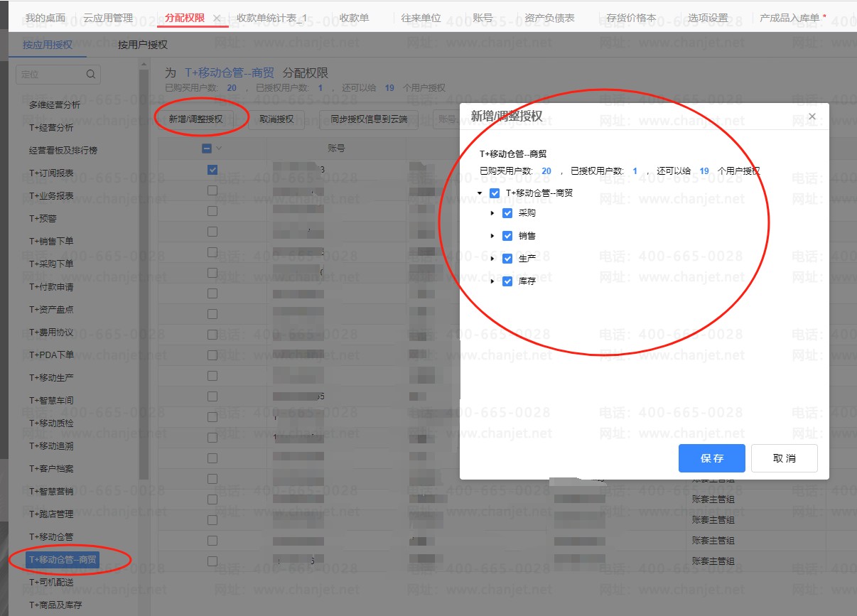The image size is (857, 616).
Task: Select T+移动生产 in application list
Action: click(x=51, y=378)
